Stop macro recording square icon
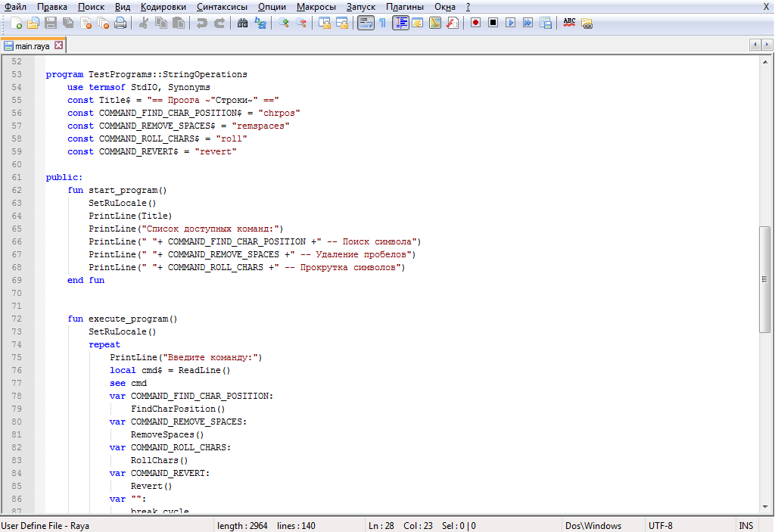775x532 pixels. pyautogui.click(x=493, y=23)
